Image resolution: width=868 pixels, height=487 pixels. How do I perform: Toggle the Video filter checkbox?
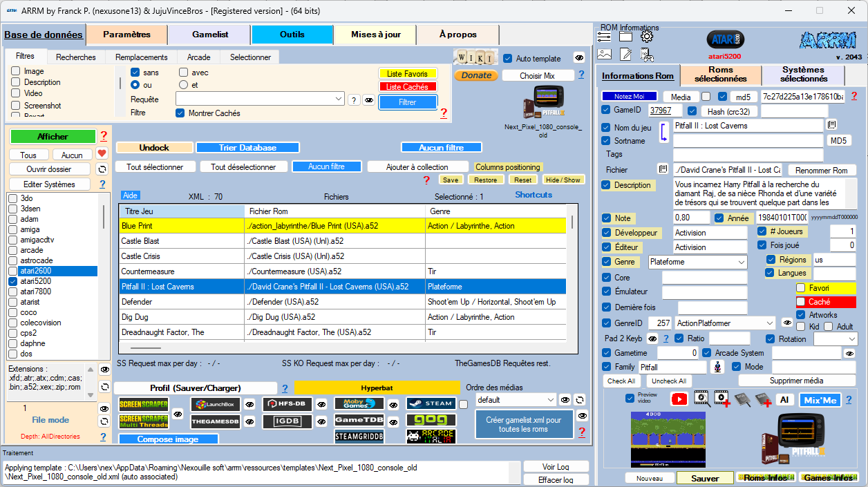click(16, 93)
